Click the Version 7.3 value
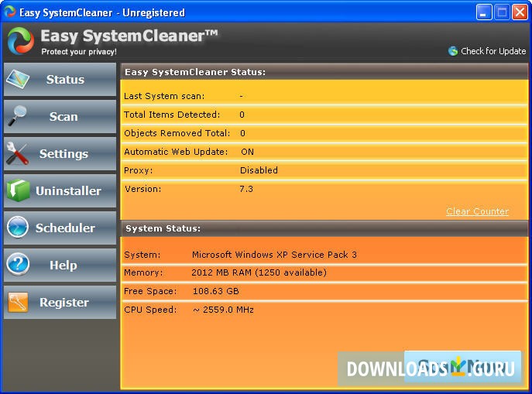532x394 pixels. click(246, 189)
